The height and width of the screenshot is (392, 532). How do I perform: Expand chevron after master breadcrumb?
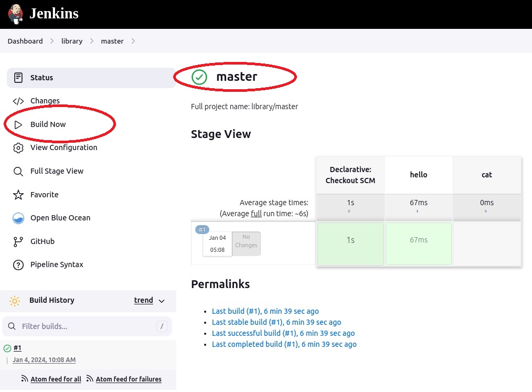[133, 41]
